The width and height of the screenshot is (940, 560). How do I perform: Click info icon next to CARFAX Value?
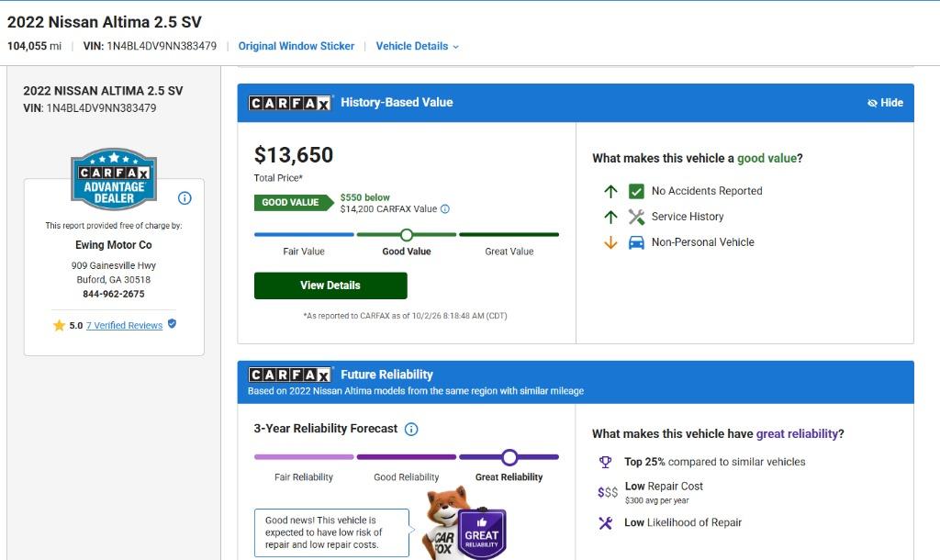(445, 208)
